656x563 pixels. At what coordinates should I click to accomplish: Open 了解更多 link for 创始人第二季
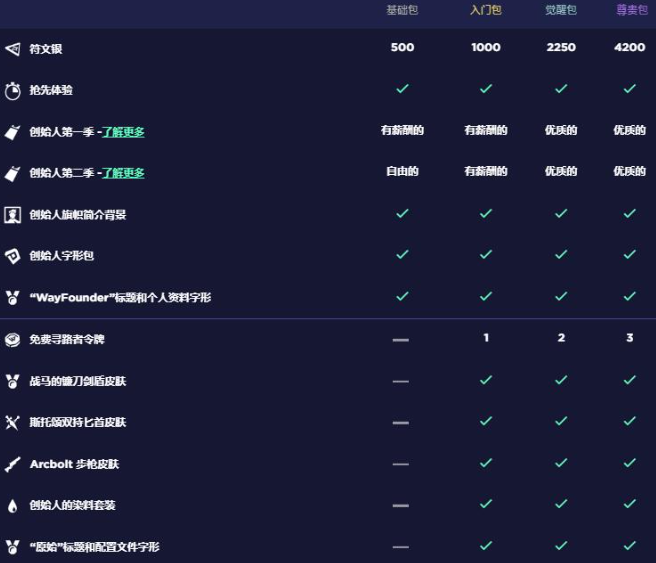coord(123,173)
